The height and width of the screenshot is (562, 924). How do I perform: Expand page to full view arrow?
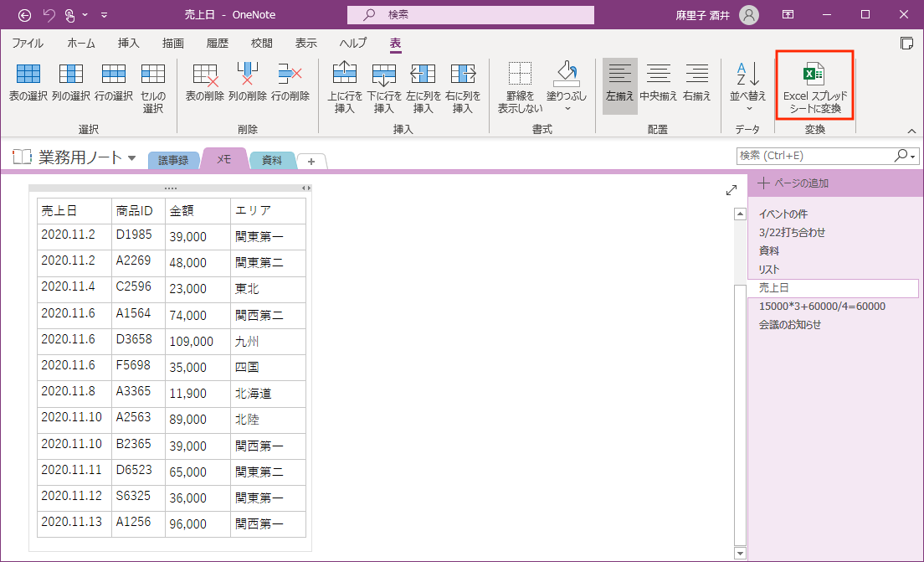tap(731, 190)
